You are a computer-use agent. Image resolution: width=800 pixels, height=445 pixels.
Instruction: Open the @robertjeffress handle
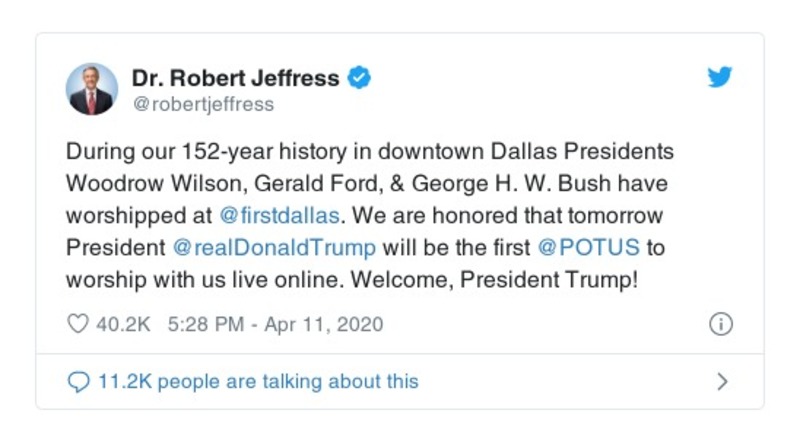click(202, 104)
